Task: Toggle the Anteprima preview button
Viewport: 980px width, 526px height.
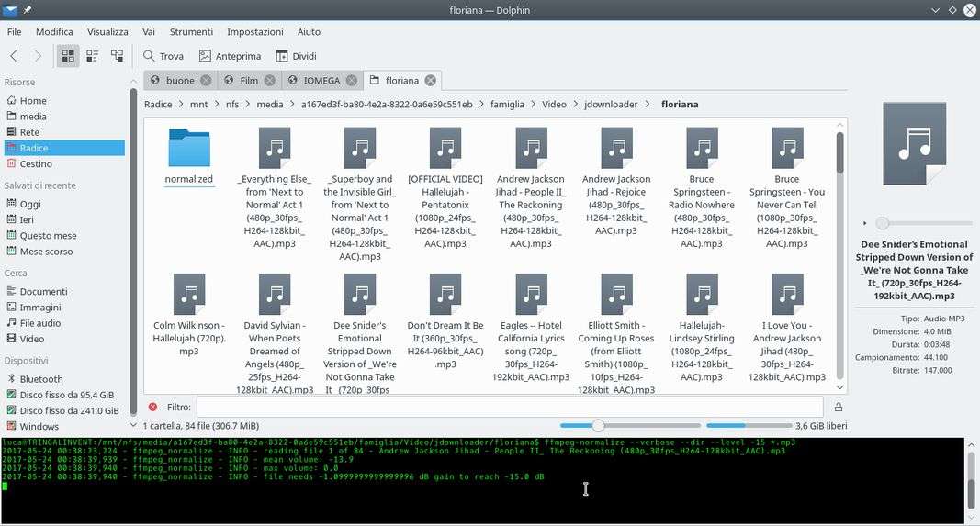Action: coord(231,56)
